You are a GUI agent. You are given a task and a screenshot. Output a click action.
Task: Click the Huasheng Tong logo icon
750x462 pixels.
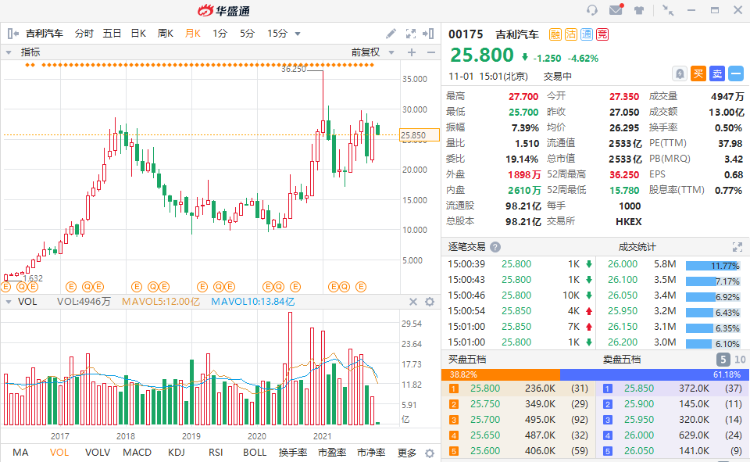click(x=206, y=10)
